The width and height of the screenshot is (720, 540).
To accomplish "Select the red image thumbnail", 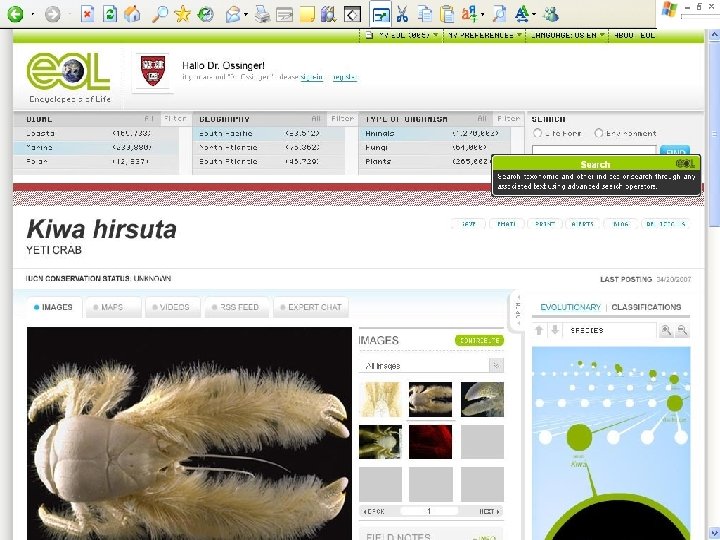I will 430,442.
